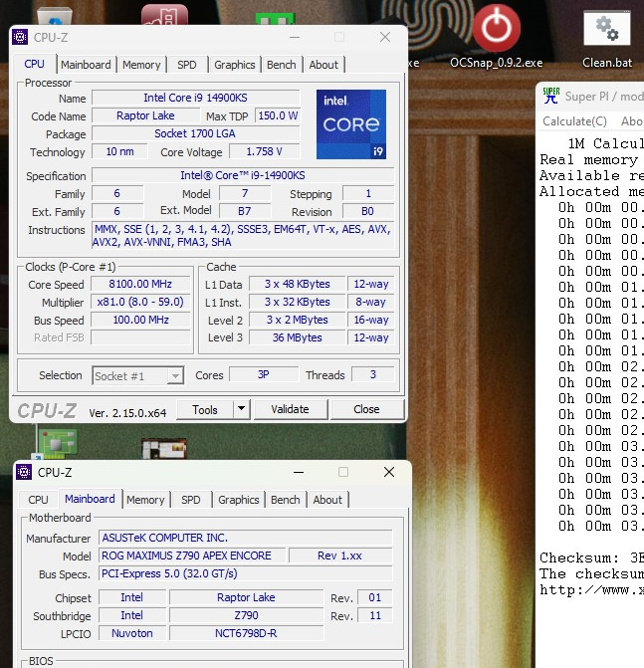Click the Core Speed 8100.00 MHz value
This screenshot has width=644, height=668.
coord(140,284)
